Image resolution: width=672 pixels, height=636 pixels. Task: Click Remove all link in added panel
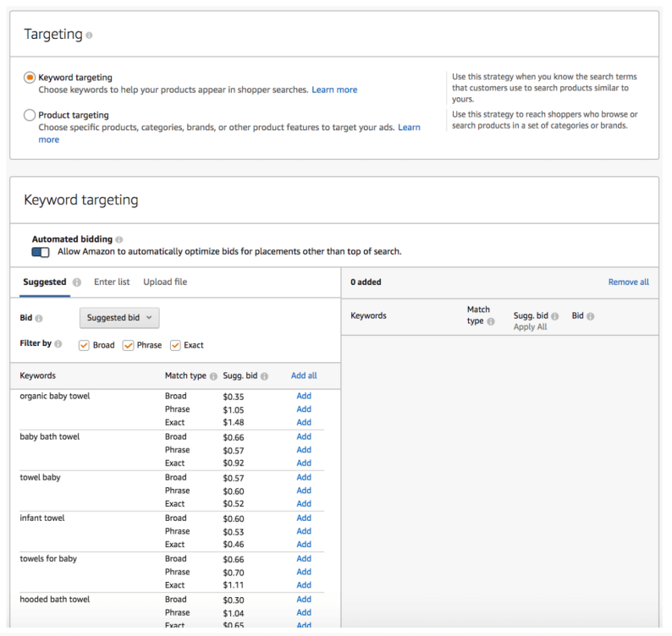[628, 282]
